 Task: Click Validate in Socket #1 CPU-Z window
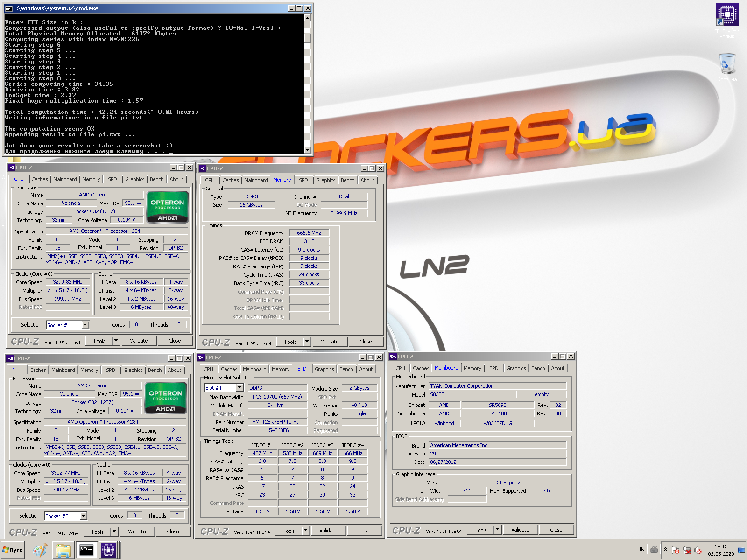click(139, 341)
